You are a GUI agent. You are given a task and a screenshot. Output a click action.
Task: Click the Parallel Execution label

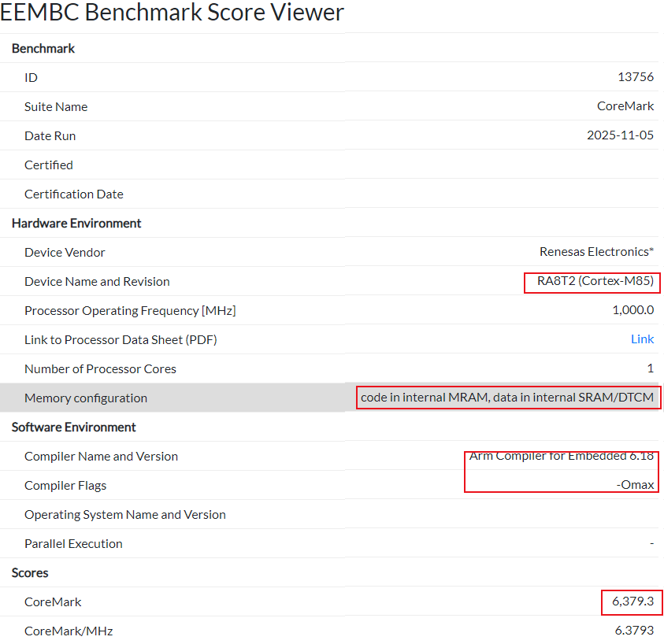point(74,544)
